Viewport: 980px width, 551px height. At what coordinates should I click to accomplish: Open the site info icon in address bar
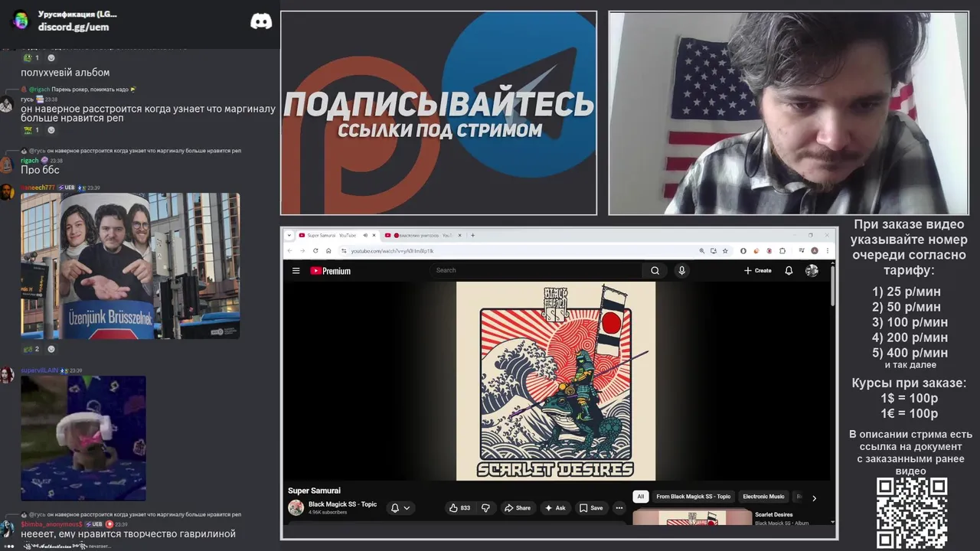(344, 250)
